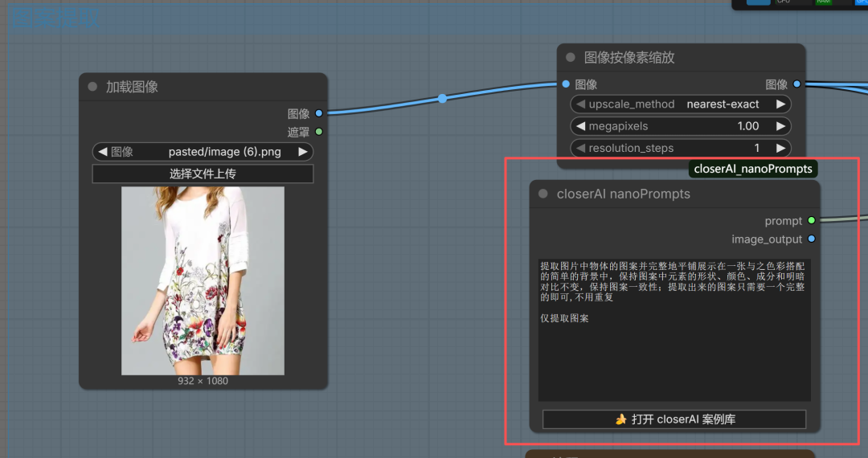Decrease resolution_steps with left arrow

tap(580, 148)
